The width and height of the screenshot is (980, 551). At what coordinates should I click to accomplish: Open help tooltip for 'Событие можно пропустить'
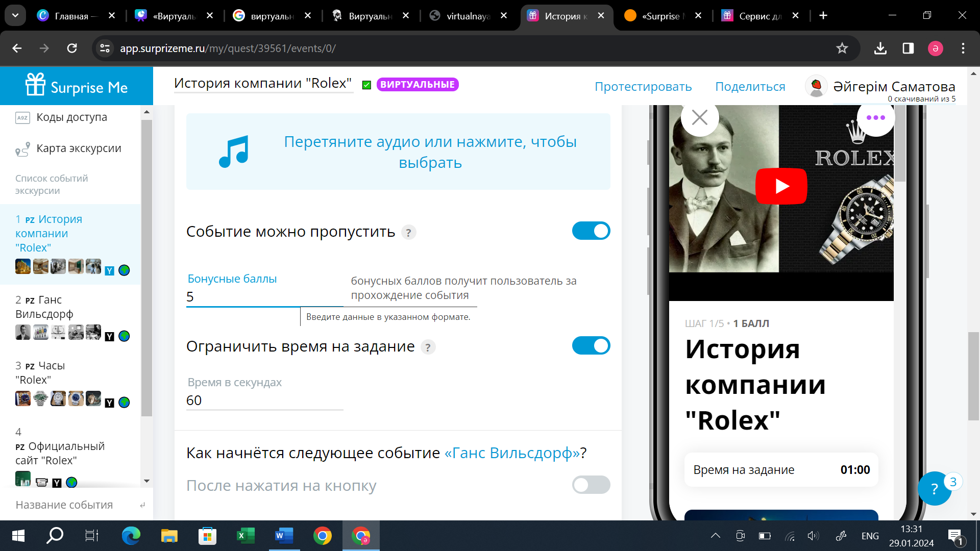click(408, 233)
